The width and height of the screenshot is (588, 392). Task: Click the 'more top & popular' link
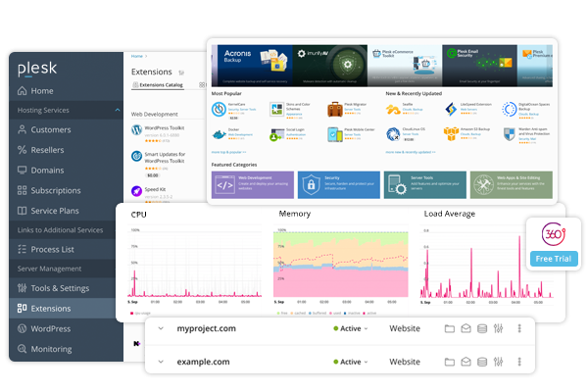tap(233, 153)
